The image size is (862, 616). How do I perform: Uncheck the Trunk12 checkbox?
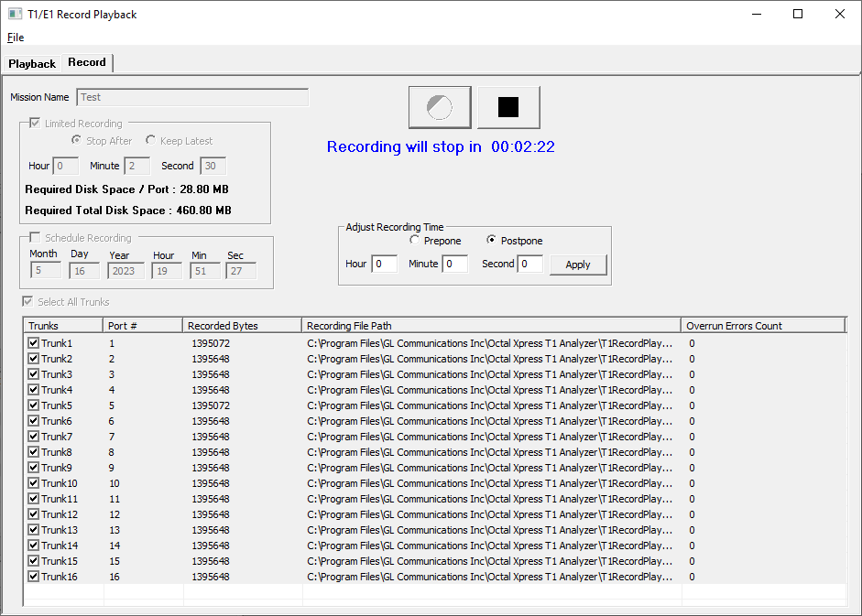34,514
